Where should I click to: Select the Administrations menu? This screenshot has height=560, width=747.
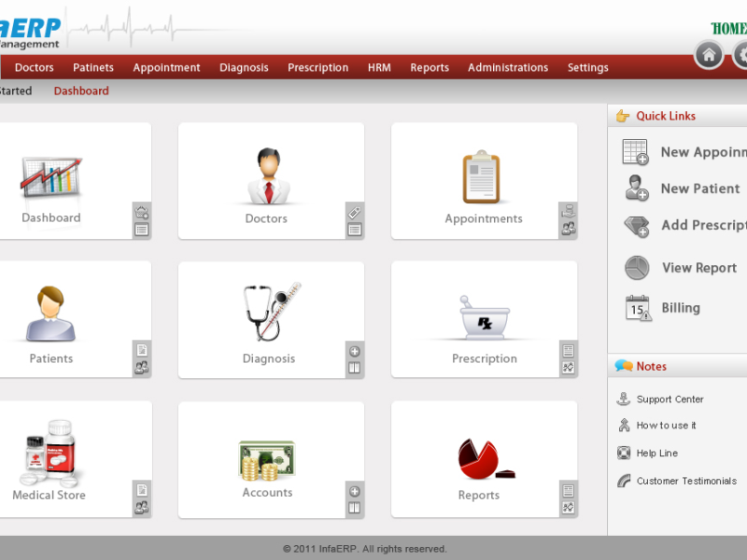(508, 67)
